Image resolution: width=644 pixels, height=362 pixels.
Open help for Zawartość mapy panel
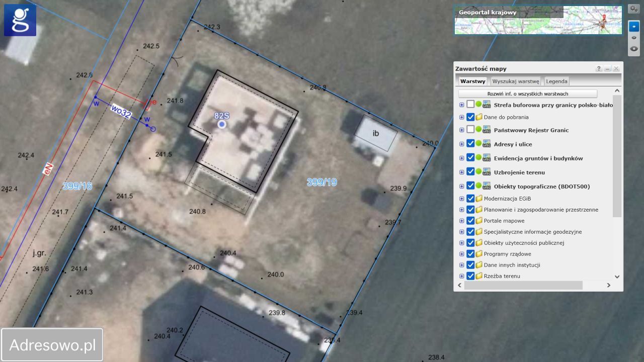pos(599,69)
